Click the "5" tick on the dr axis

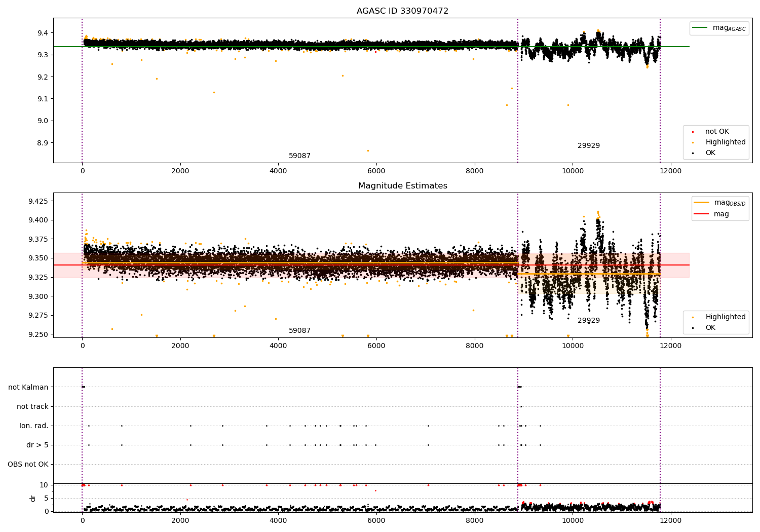[x=46, y=498]
